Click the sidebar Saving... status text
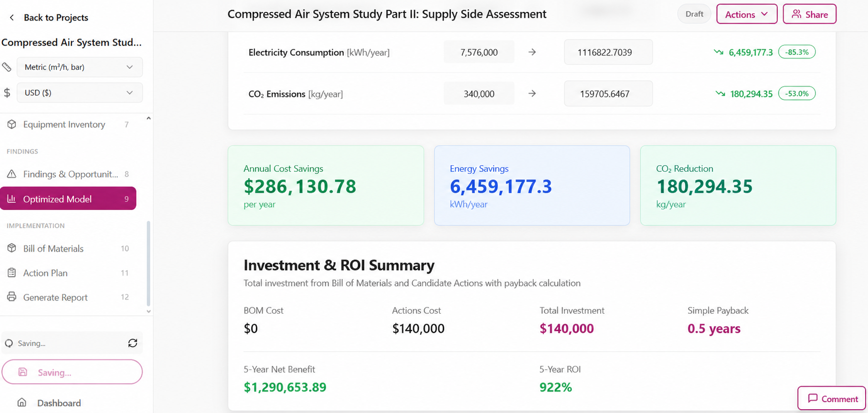 [x=32, y=343]
